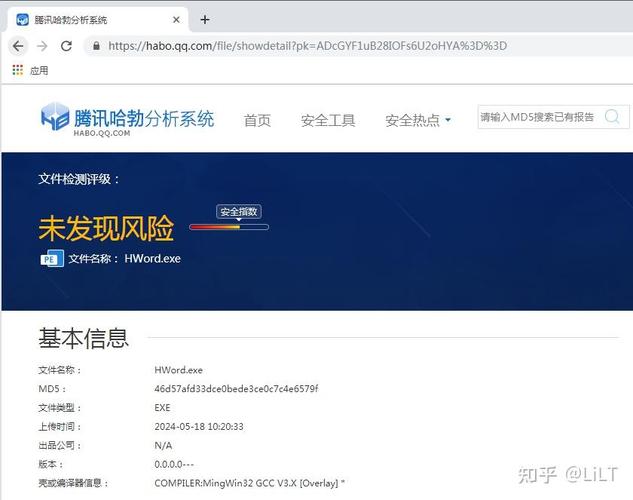Click HWord.exe value in 基本信息 section
633x500 pixels.
click(x=178, y=370)
